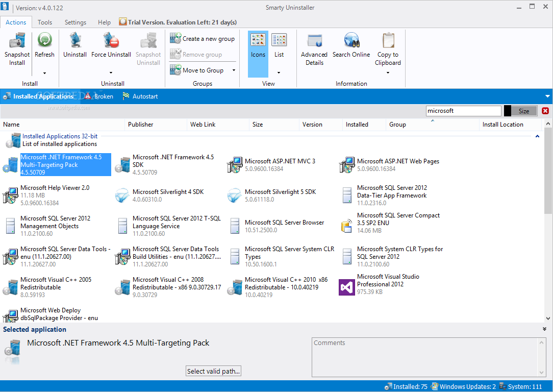Click the app logo in title bar
The height and width of the screenshot is (392, 553).
(5, 6)
